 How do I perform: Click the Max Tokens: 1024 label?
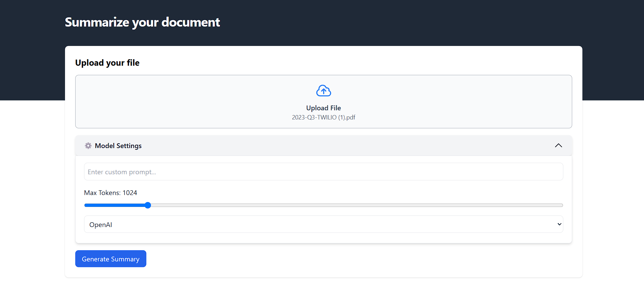pyautogui.click(x=111, y=193)
